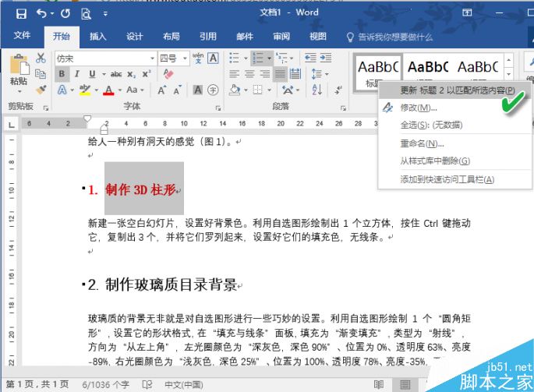Choose 从样式库中删除(G) menu entry
This screenshot has width=534, height=392.
455,161
